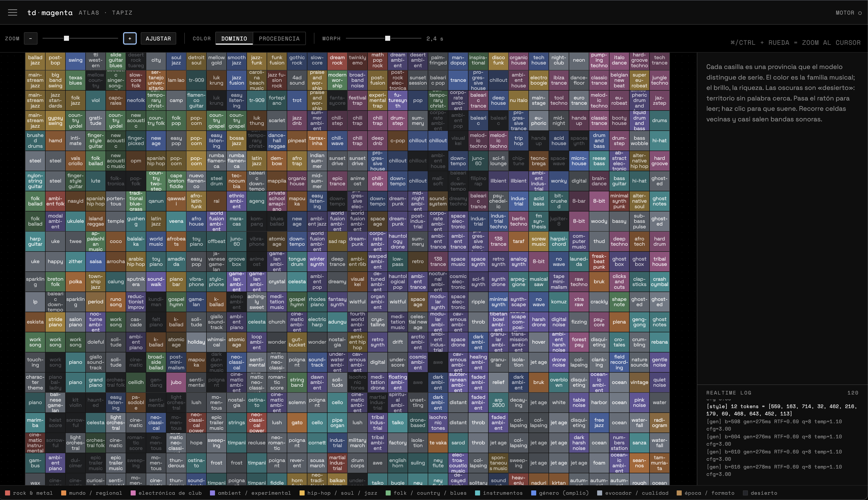Click the folk / country / blues legend swatch
Screen dimensions: 868x500
[388, 493]
